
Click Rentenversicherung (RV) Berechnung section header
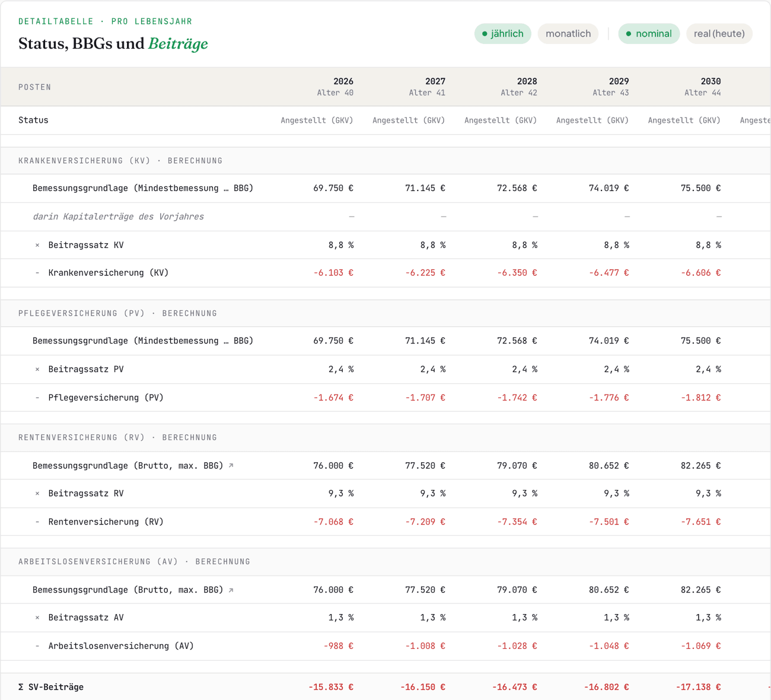point(117,438)
